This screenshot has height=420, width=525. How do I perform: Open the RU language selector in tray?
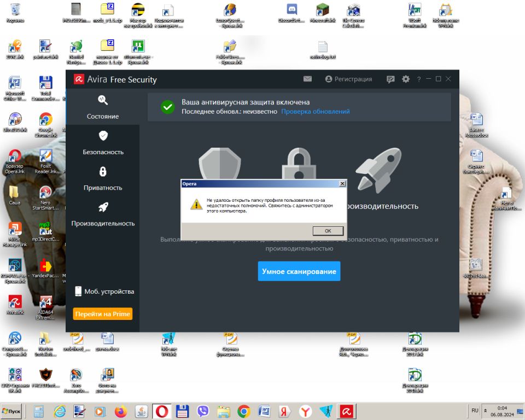475,410
